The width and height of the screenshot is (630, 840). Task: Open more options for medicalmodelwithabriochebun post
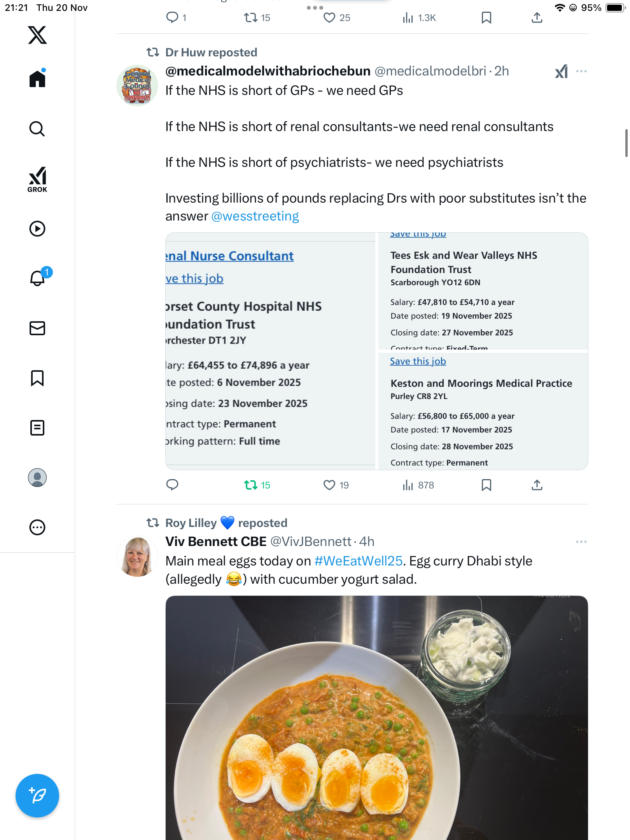pyautogui.click(x=581, y=72)
